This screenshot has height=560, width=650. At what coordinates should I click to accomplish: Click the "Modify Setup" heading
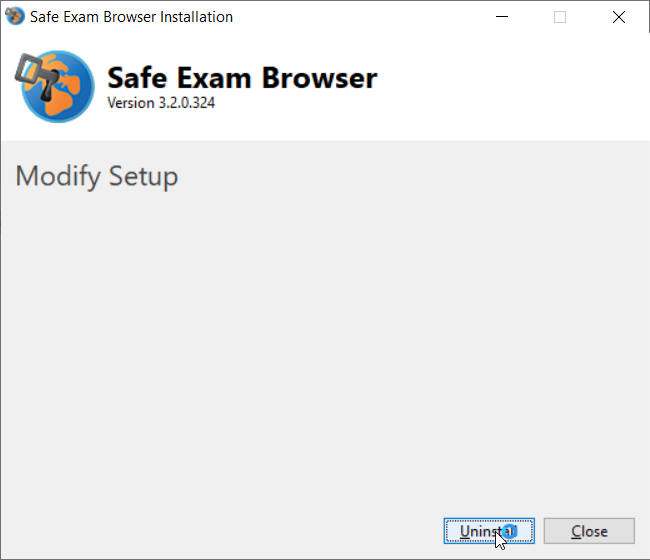pyautogui.click(x=97, y=177)
